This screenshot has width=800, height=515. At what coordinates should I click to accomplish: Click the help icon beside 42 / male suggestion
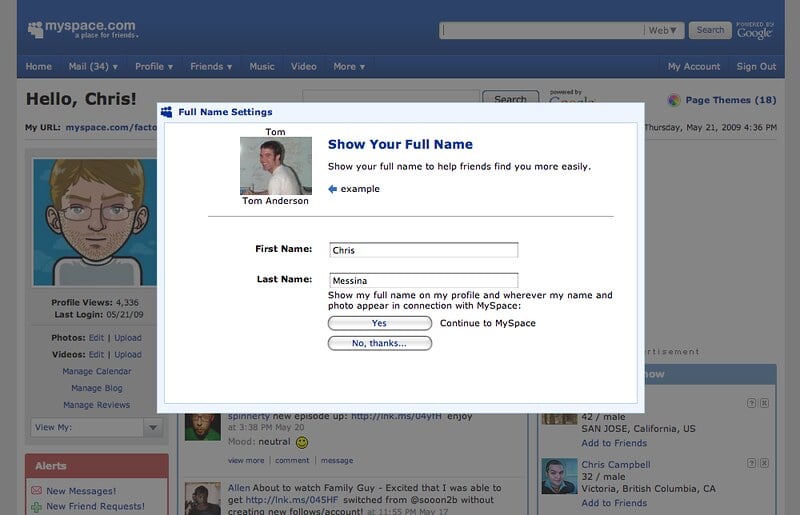coord(751,403)
